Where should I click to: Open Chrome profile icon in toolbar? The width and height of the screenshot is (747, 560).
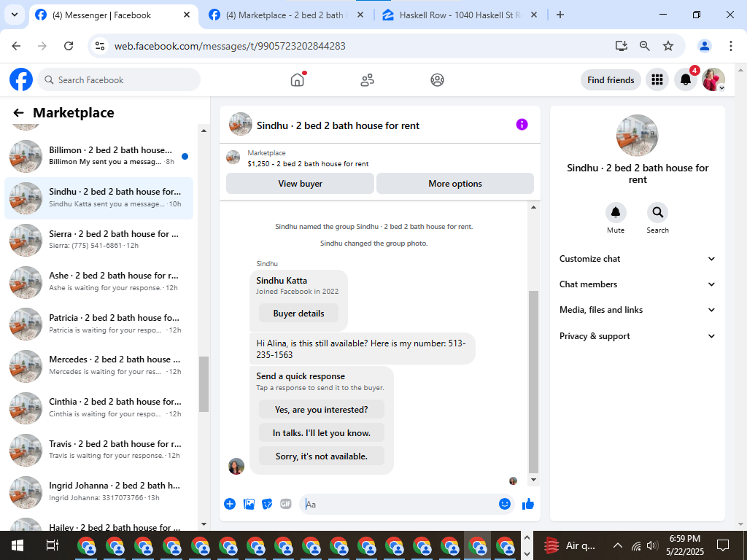[x=705, y=46]
